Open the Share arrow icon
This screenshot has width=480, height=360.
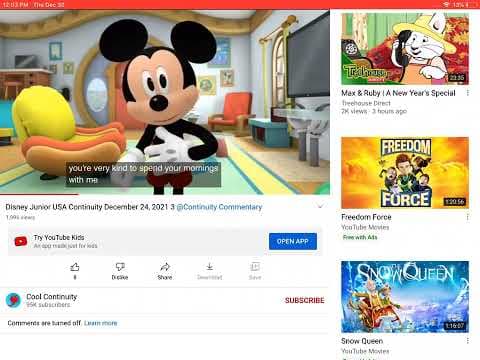pos(165,267)
